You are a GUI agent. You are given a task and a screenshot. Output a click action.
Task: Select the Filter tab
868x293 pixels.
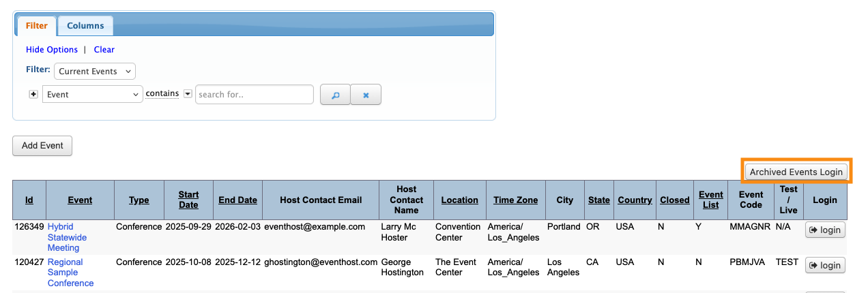pyautogui.click(x=37, y=26)
